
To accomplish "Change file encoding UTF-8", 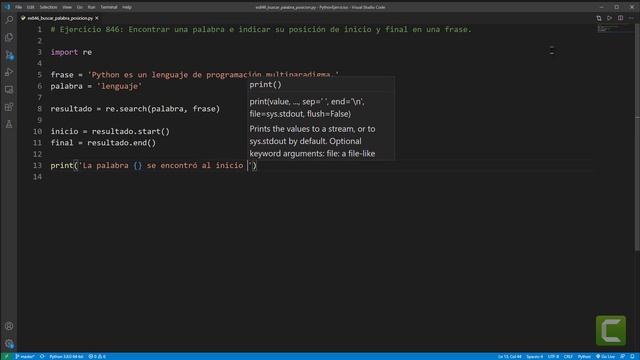I will (553, 356).
